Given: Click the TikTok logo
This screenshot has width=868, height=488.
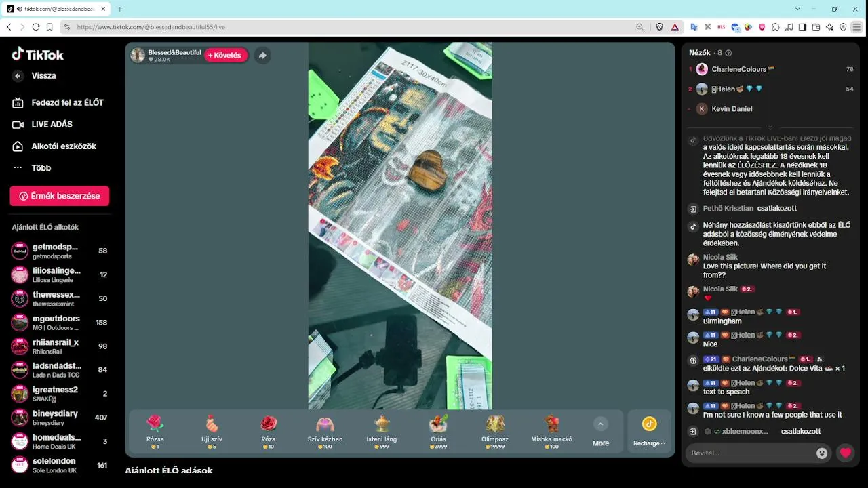Looking at the screenshot, I should click(38, 54).
